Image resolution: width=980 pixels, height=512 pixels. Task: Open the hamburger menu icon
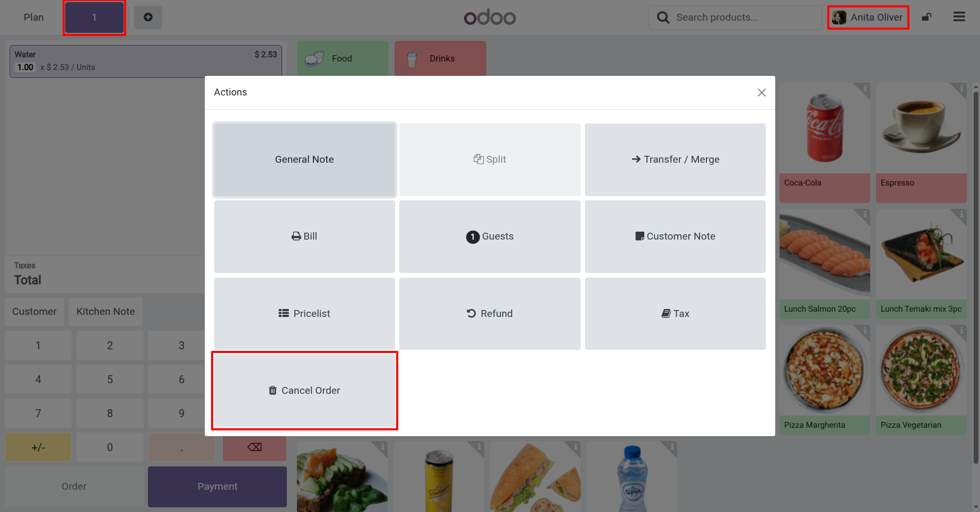[959, 17]
